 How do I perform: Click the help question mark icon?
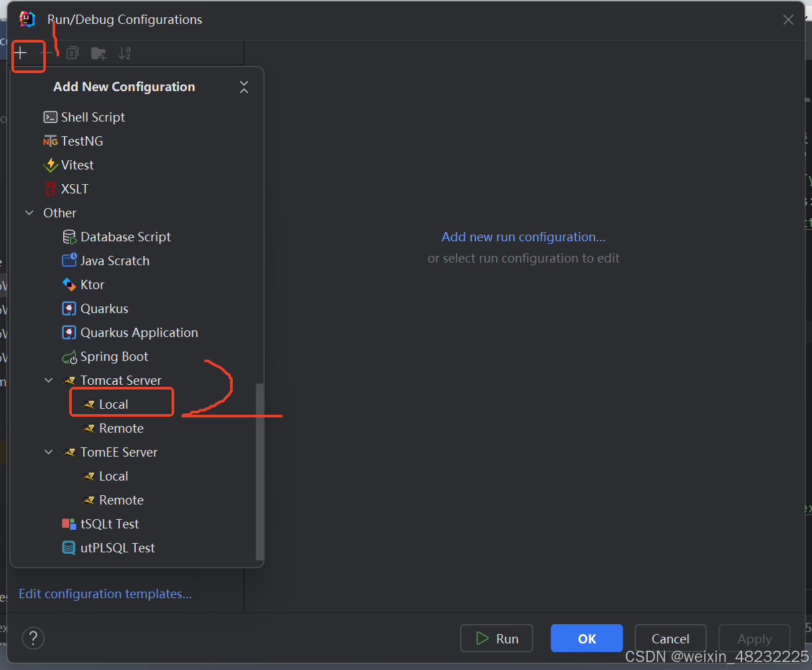click(33, 638)
